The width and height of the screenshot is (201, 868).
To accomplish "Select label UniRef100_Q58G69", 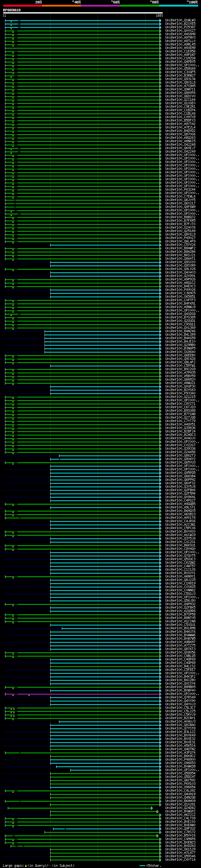I will click(x=180, y=68).
